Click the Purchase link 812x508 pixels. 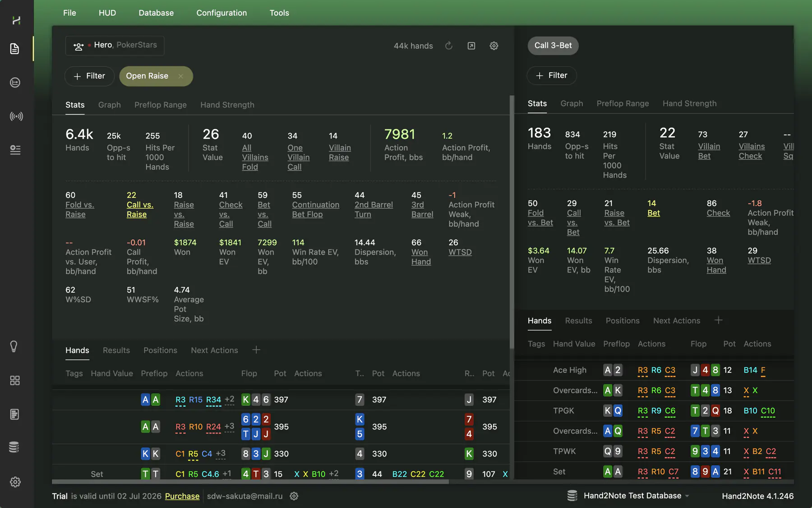182,496
